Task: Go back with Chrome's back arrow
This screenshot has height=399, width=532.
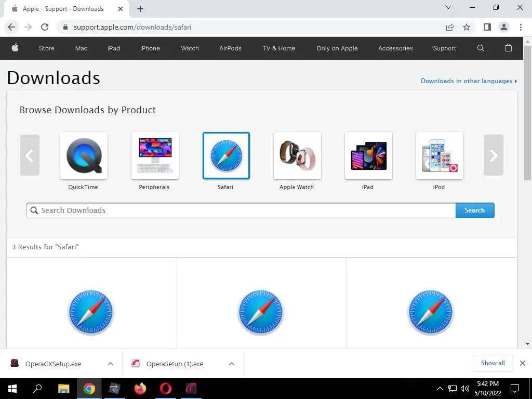Action: (x=11, y=27)
